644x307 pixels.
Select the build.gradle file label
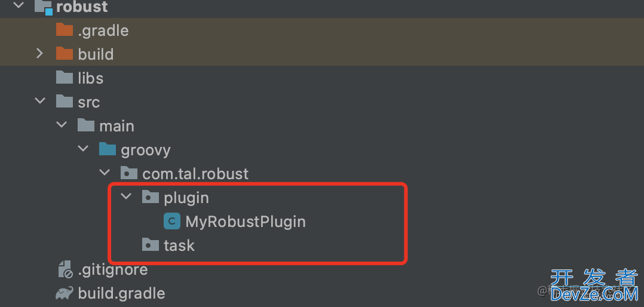pyautogui.click(x=122, y=293)
